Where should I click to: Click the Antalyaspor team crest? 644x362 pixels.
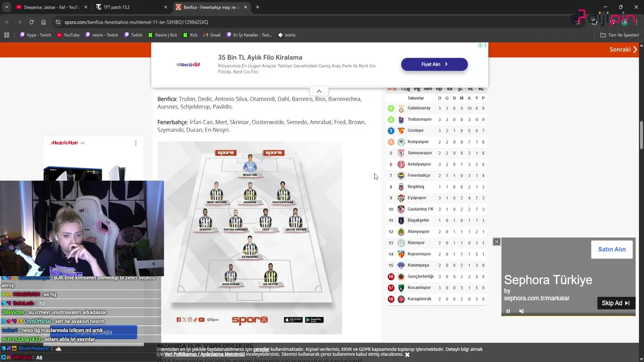coord(401,164)
